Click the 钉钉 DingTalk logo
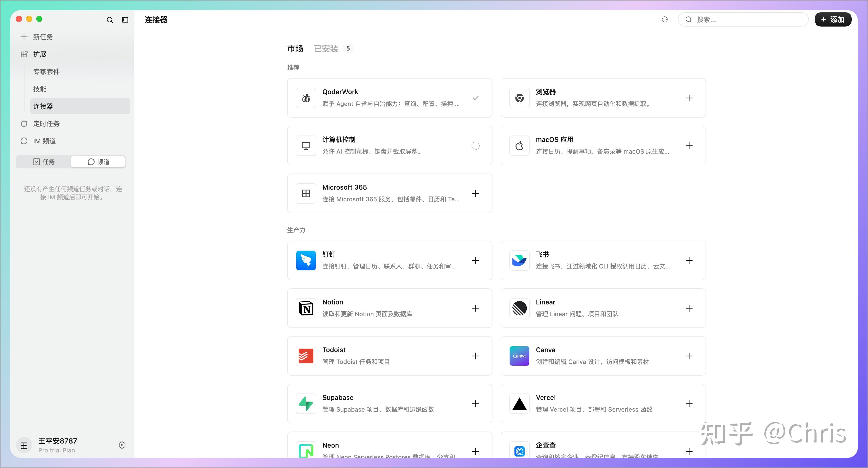 (x=306, y=260)
